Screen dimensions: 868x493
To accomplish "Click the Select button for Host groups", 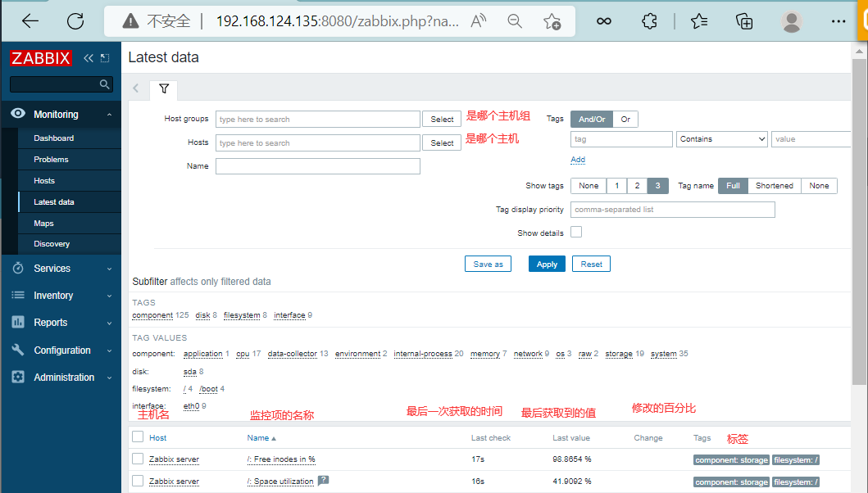I will click(x=443, y=120).
